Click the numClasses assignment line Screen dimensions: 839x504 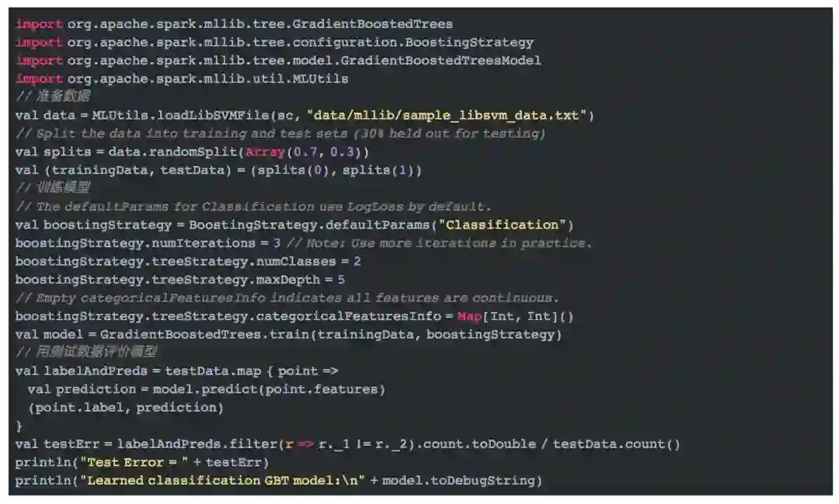pyautogui.click(x=188, y=262)
